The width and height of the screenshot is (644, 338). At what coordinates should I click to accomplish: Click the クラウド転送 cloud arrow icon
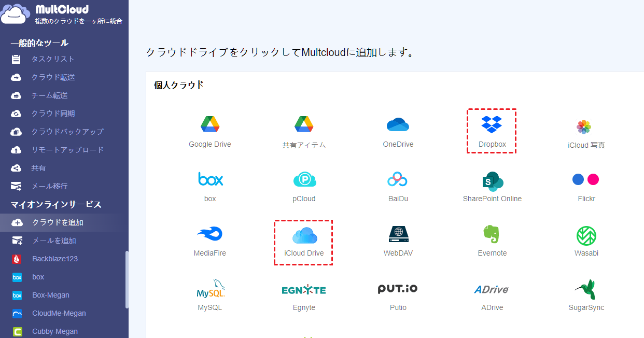(17, 77)
